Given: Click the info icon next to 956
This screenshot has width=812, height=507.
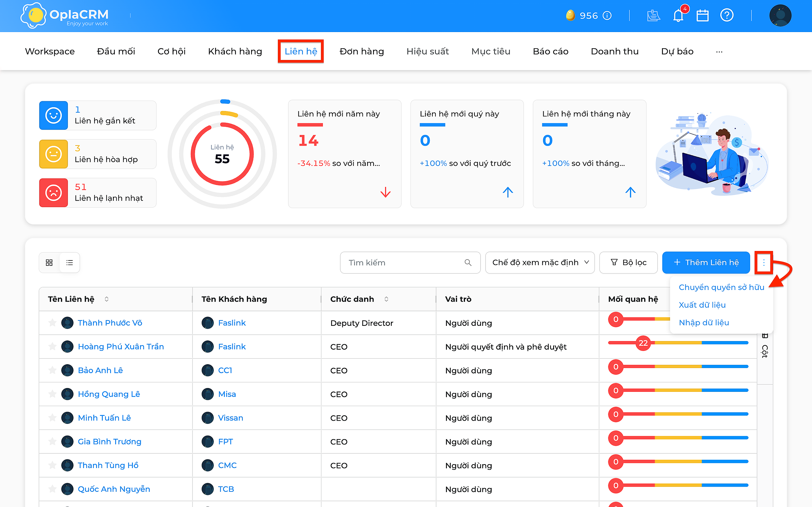Looking at the screenshot, I should [607, 16].
